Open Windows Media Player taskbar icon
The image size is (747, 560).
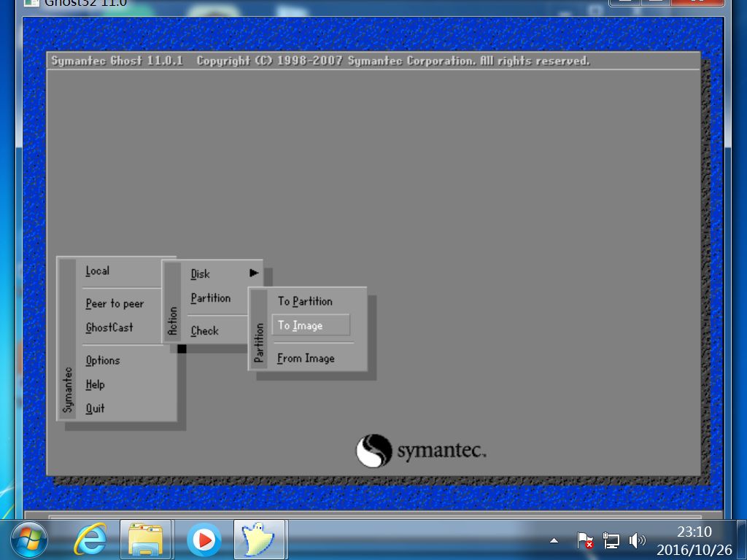pyautogui.click(x=204, y=540)
